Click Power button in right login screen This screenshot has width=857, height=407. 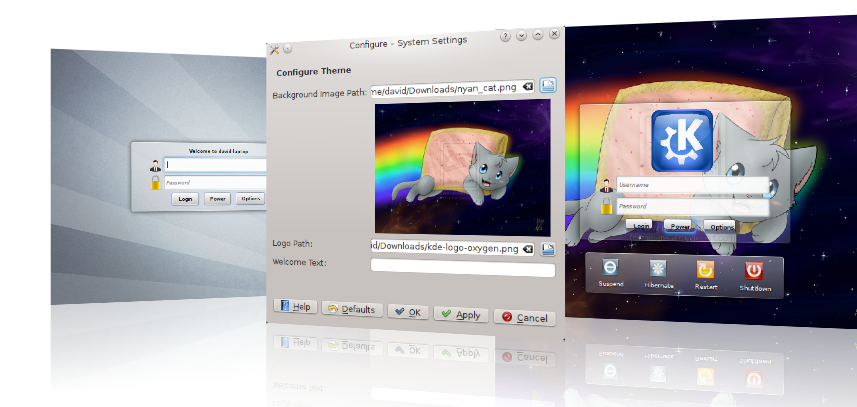point(679,226)
